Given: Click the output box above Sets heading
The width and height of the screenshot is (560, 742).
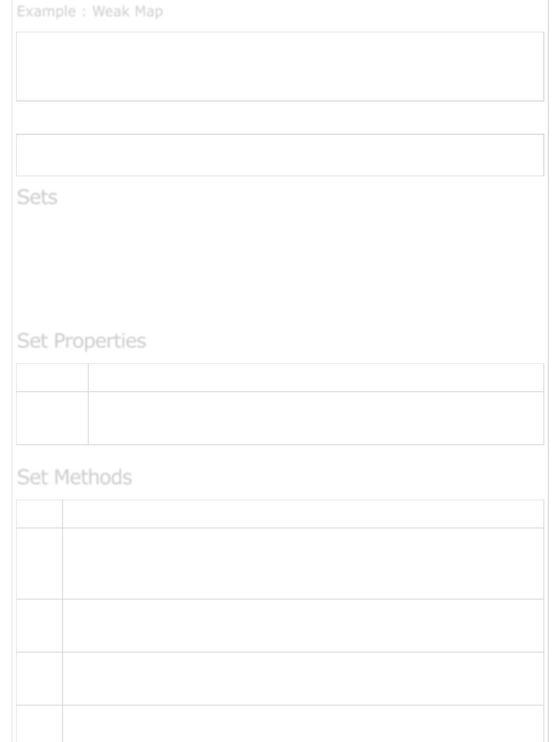Looking at the screenshot, I should click(280, 155).
